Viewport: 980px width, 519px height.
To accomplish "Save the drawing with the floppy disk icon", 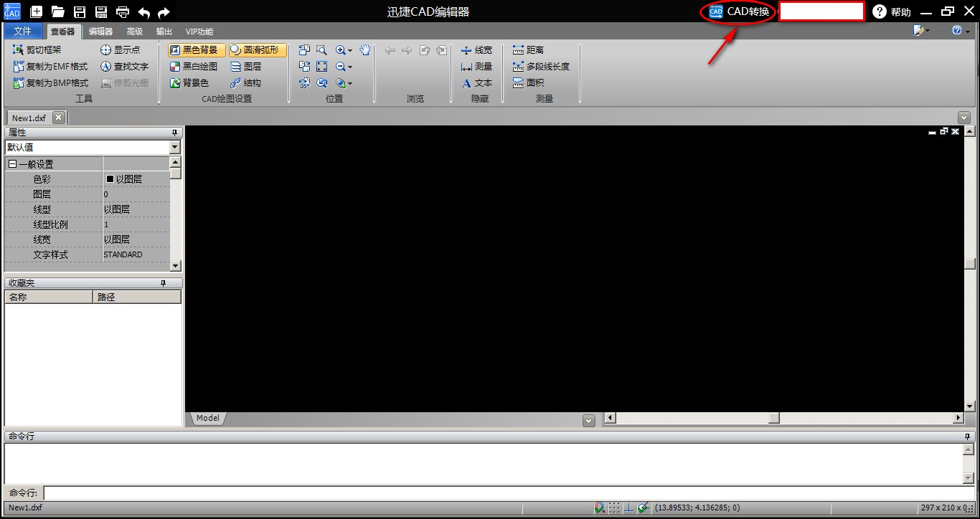I will tap(80, 11).
